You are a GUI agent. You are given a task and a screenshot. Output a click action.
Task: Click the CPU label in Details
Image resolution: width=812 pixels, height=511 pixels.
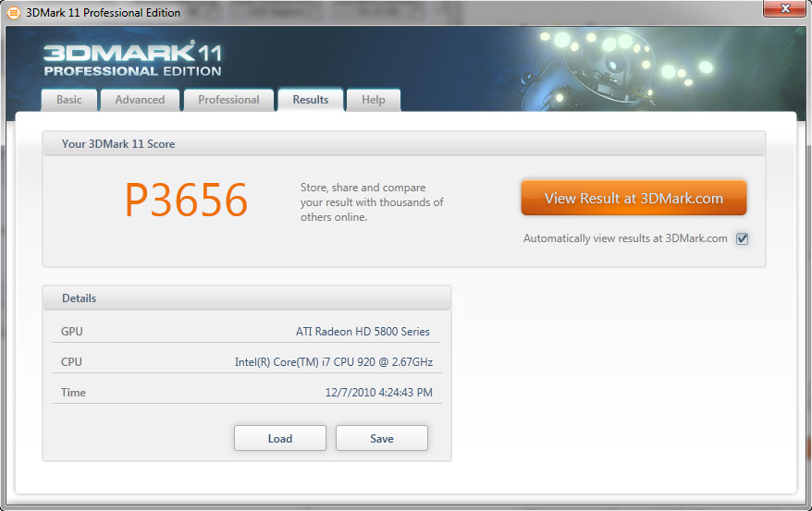[x=71, y=362]
